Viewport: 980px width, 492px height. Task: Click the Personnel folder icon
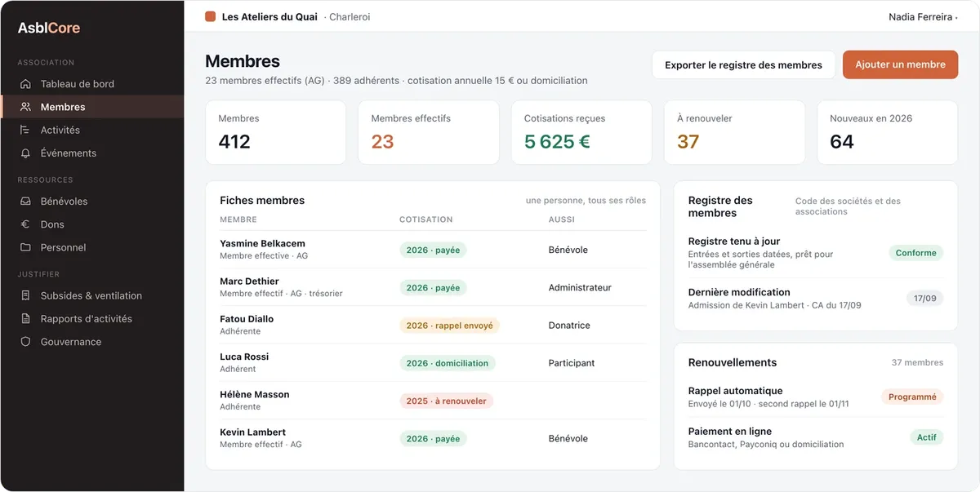pyautogui.click(x=25, y=247)
